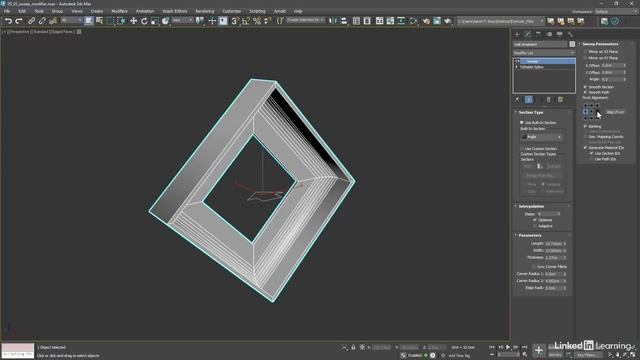
Task: Open the Rendering menu
Action: [x=204, y=11]
